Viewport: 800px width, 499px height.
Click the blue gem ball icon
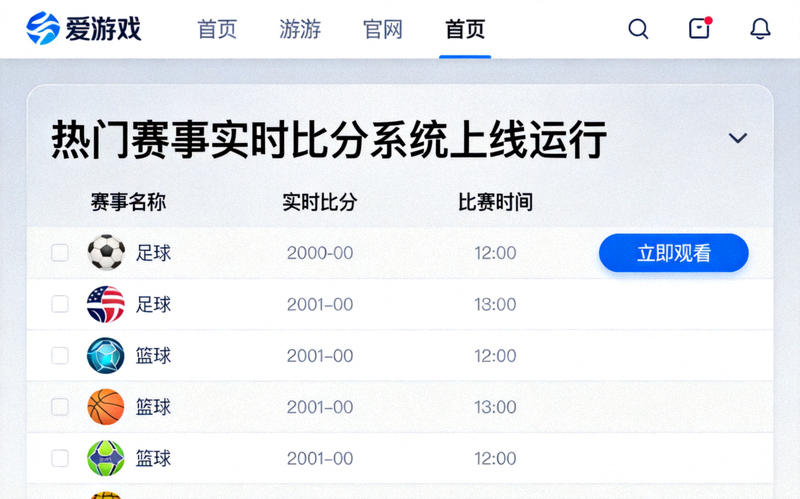point(106,356)
